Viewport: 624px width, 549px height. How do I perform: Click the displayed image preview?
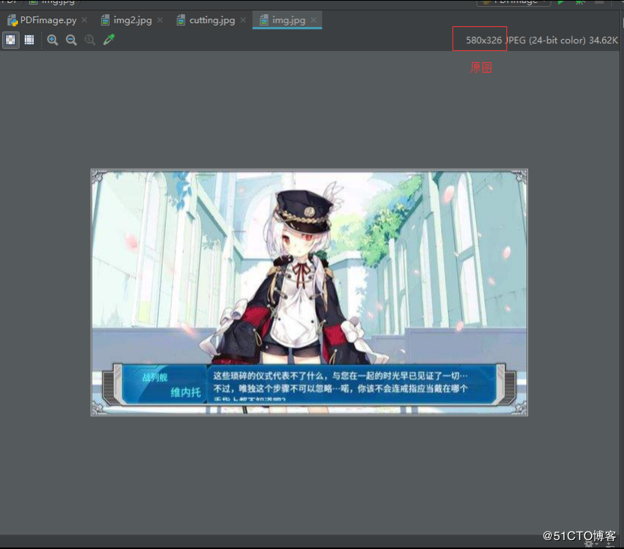coord(309,292)
